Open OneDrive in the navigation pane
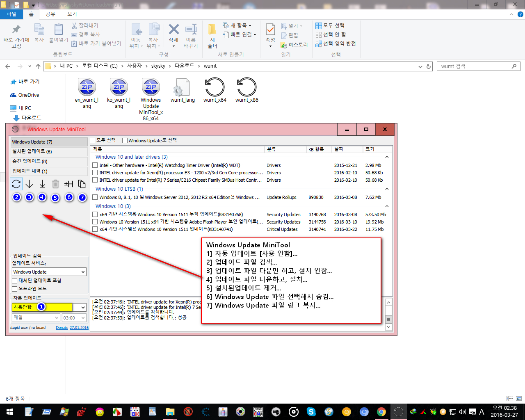The height and width of the screenshot is (420, 525). coord(25,95)
